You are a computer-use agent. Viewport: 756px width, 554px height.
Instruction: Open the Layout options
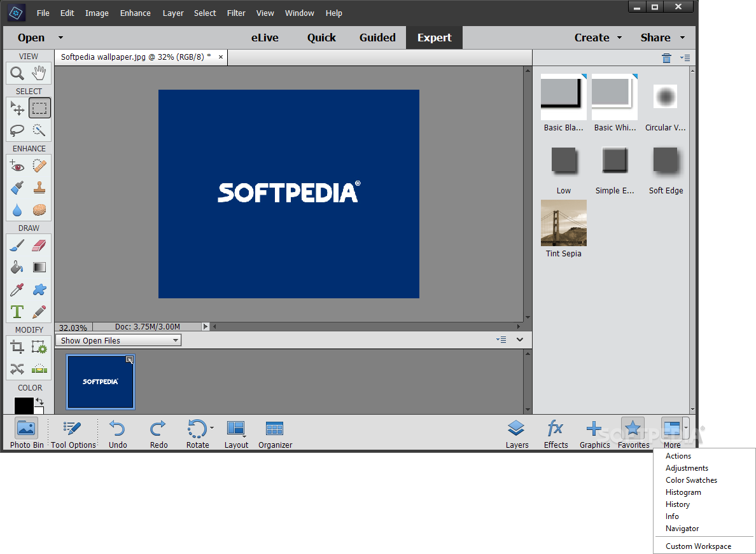236,434
